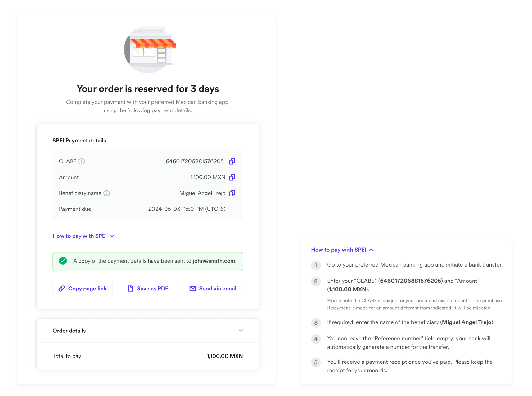Expand the Order details section chevron
Image resolution: width=532 pixels, height=396 pixels.
pyautogui.click(x=241, y=331)
